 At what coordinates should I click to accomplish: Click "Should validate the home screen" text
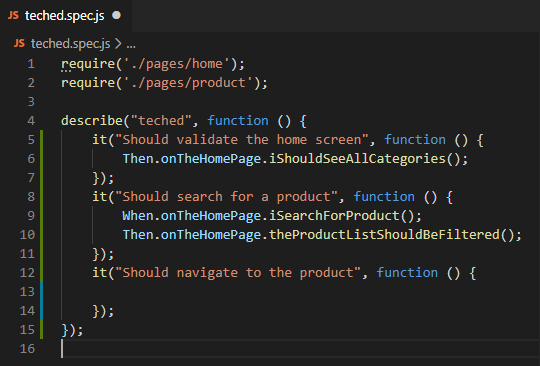point(242,140)
